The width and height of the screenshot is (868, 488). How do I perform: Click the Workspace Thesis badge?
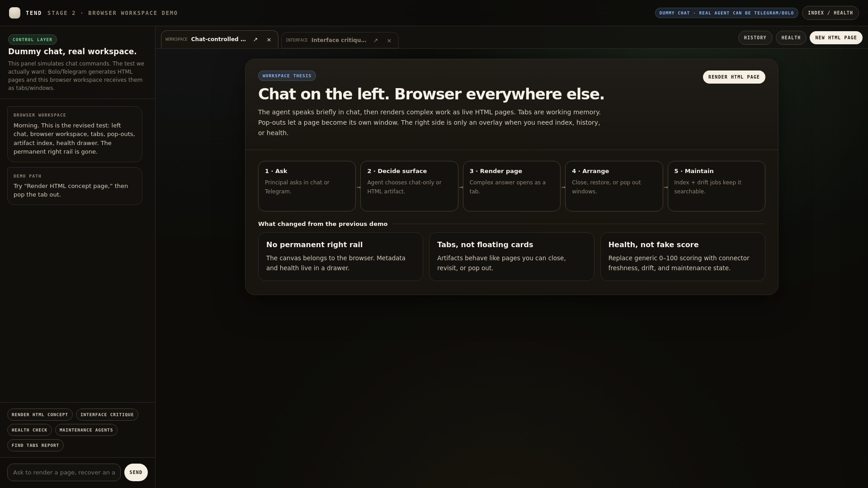point(287,76)
